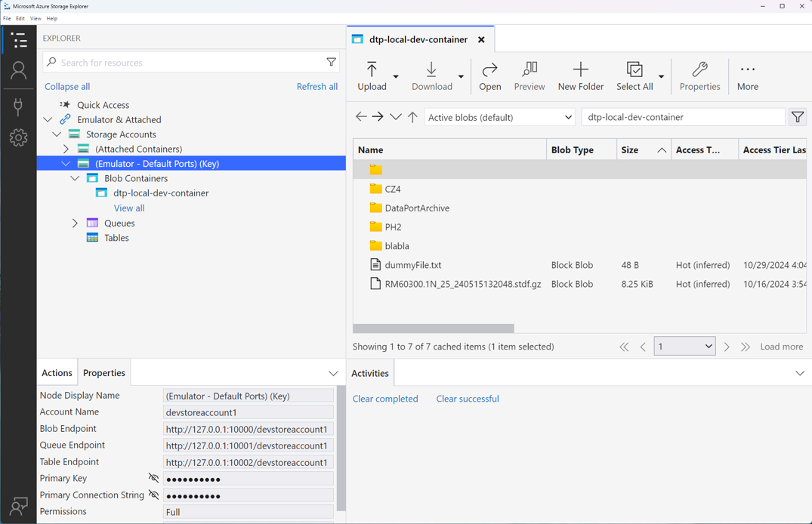The width and height of the screenshot is (812, 524).
Task: Select All blobs in the container
Action: pyautogui.click(x=634, y=76)
